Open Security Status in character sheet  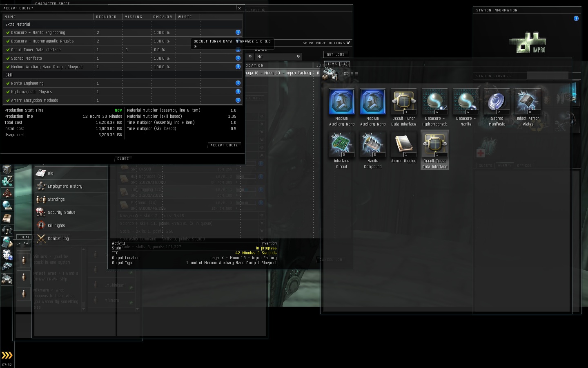71,213
